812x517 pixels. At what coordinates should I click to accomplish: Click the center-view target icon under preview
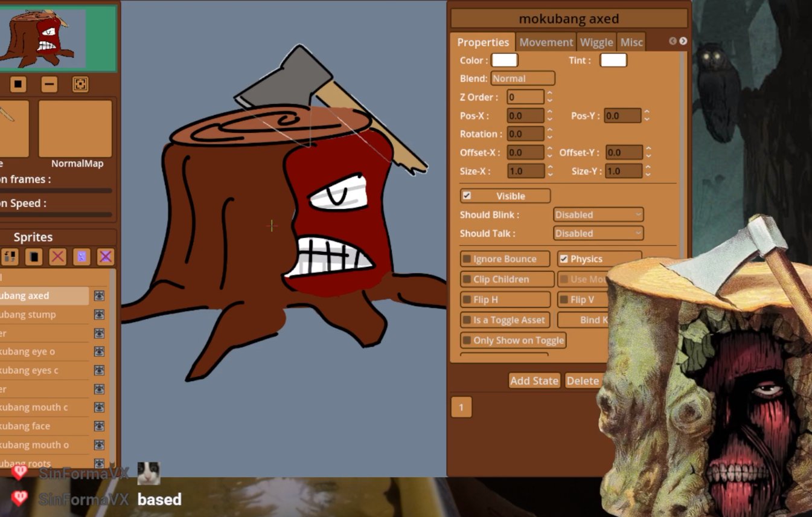pos(80,84)
